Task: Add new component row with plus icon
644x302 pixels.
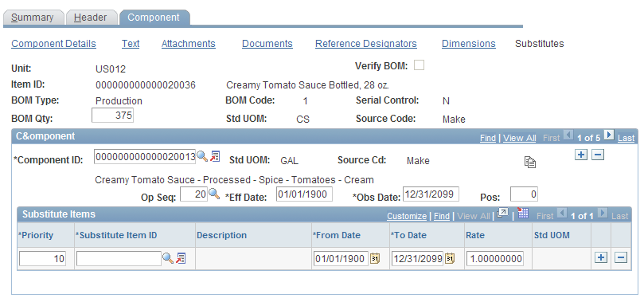Action: (581, 155)
